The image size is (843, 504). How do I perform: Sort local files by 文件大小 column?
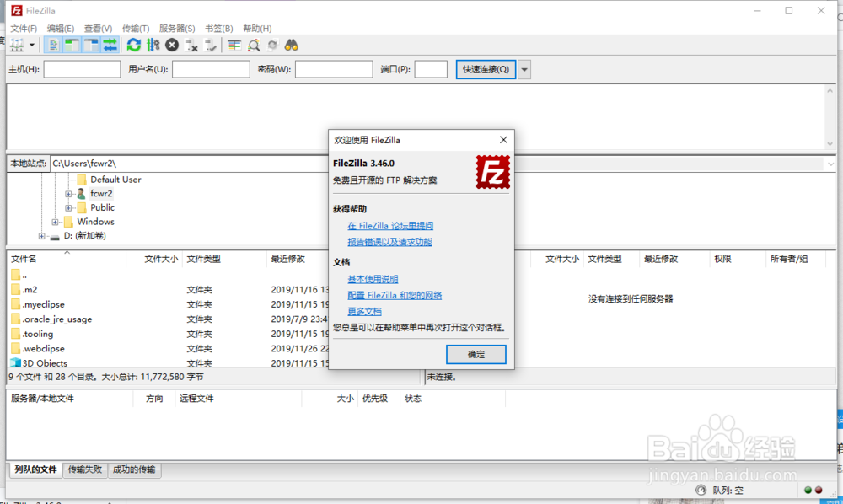[155, 259]
